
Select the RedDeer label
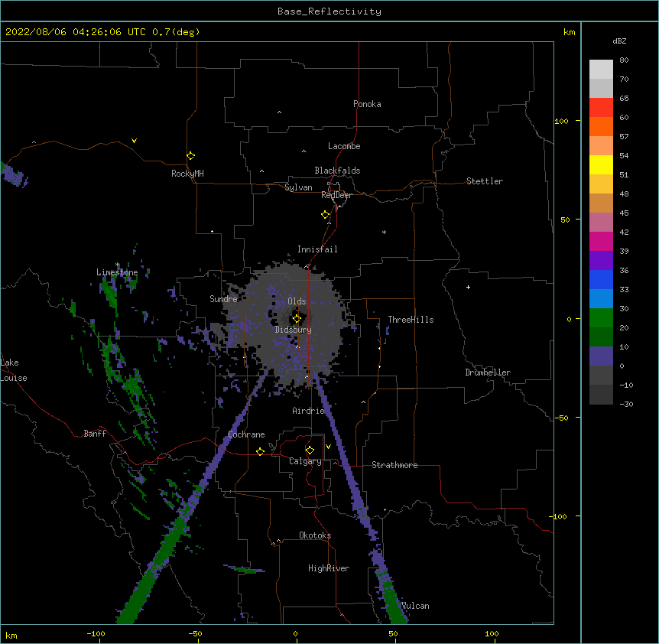coord(336,195)
